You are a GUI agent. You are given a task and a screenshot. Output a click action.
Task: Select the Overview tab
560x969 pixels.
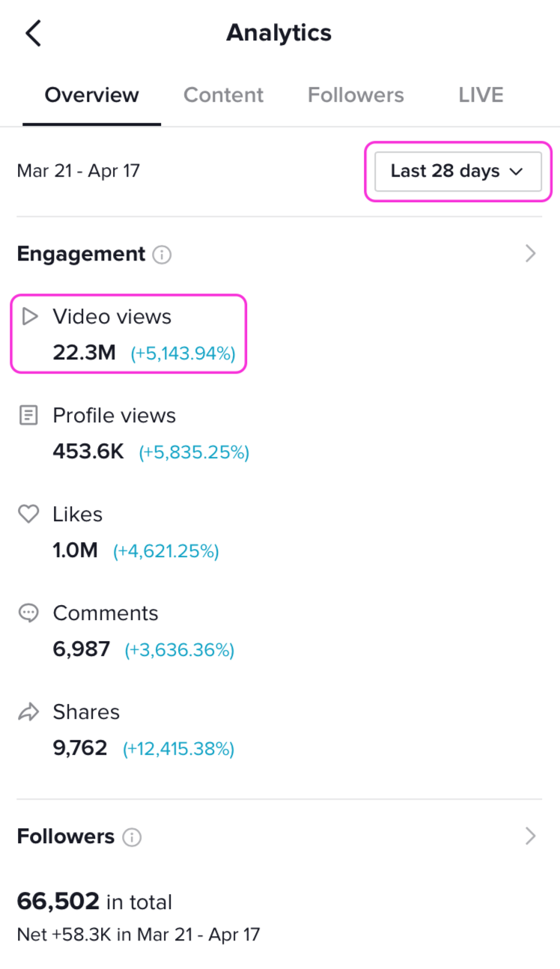click(x=91, y=95)
